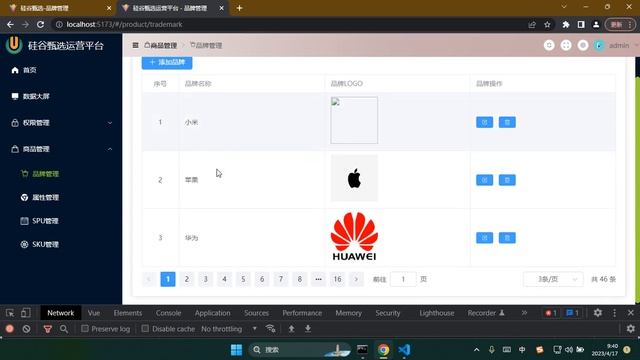640x360 pixels.
Task: Enable the Disable cache checkbox
Action: coord(145,329)
